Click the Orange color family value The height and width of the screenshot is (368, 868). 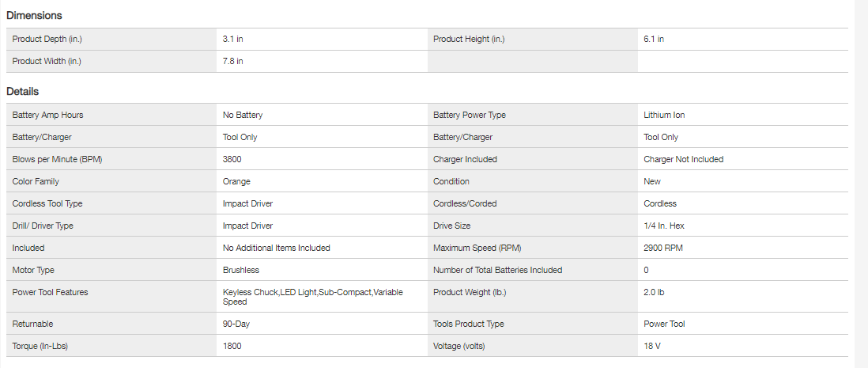pyautogui.click(x=236, y=181)
